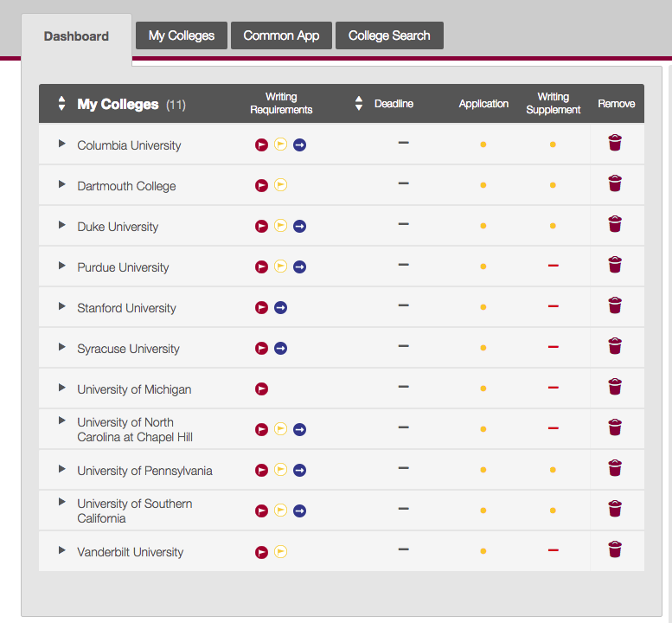Click Duke University red flag icon
The height and width of the screenshot is (623, 672).
click(x=261, y=227)
